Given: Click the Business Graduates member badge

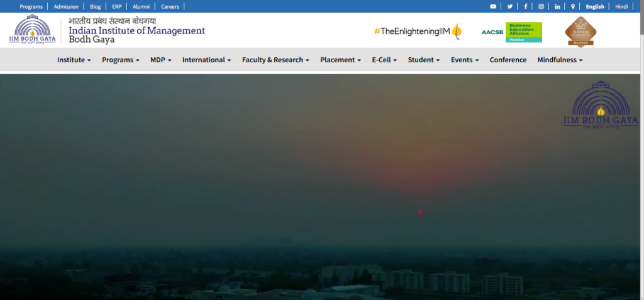Looking at the screenshot, I should pos(580,31).
